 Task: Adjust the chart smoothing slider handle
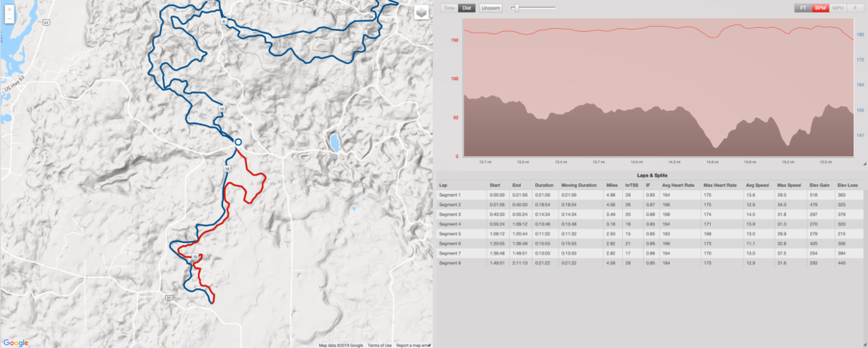[516, 8]
